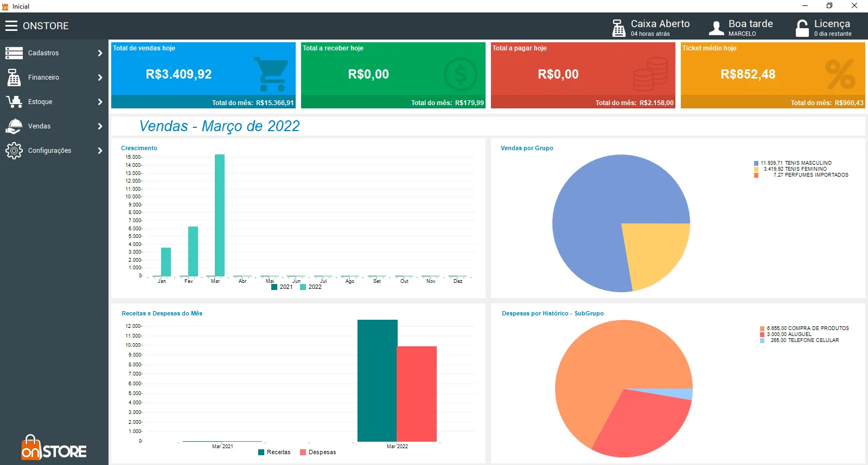Click the onSTORE logo at sidebar bottom
Screen dimensions: 868x465
[54, 448]
